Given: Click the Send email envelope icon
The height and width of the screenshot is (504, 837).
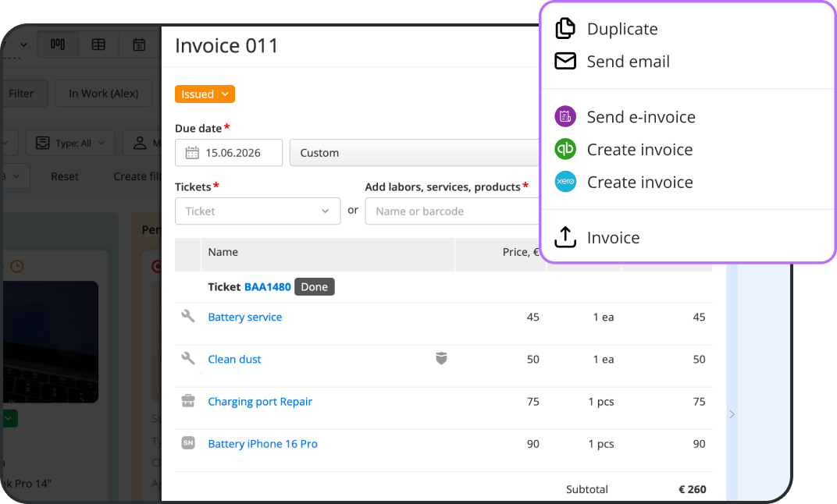Looking at the screenshot, I should (x=565, y=62).
